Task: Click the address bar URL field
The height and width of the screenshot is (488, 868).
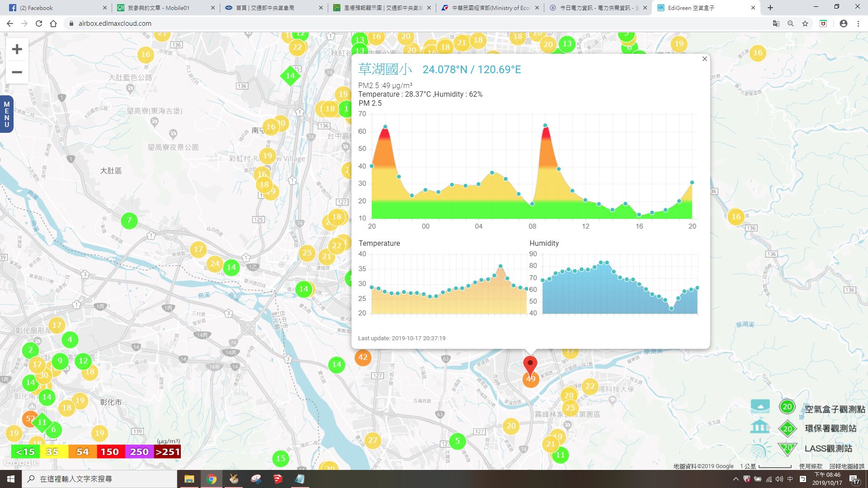Action: coord(416,23)
